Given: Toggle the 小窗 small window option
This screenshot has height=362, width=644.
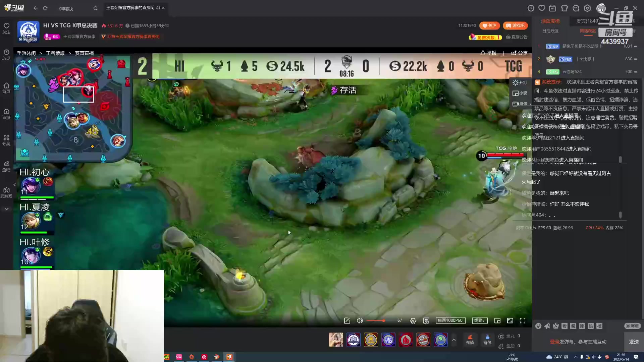Looking at the screenshot, I should click(x=520, y=93).
